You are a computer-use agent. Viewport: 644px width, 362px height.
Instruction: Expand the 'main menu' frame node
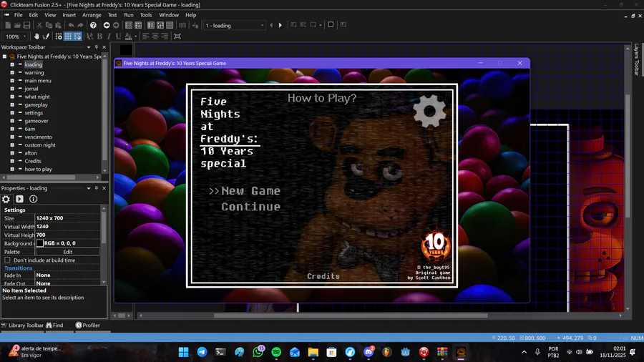point(12,80)
